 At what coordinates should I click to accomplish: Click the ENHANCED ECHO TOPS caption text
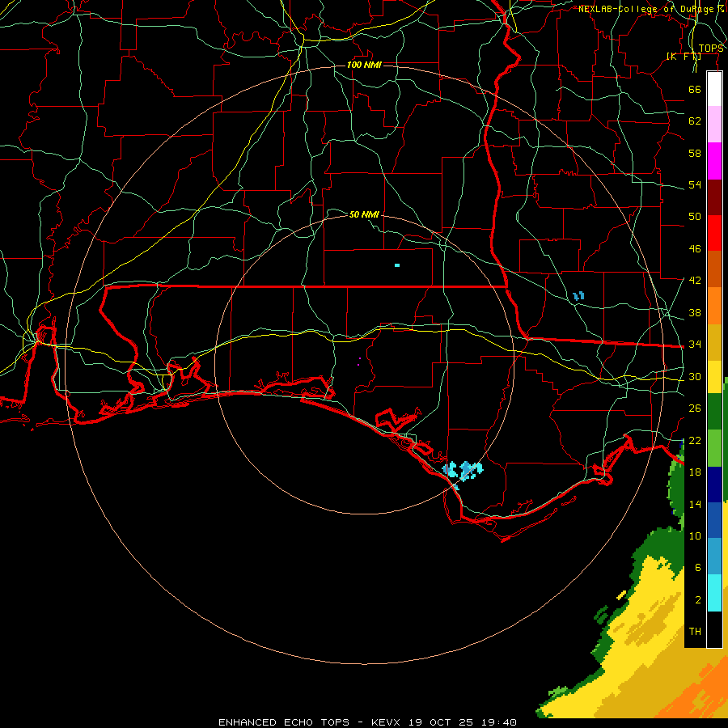[284, 722]
